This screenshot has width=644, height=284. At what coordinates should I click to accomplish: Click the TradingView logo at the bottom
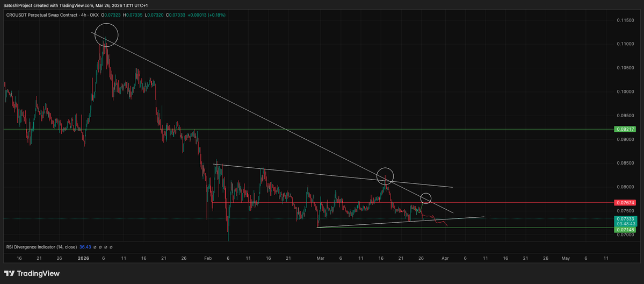pos(32,273)
